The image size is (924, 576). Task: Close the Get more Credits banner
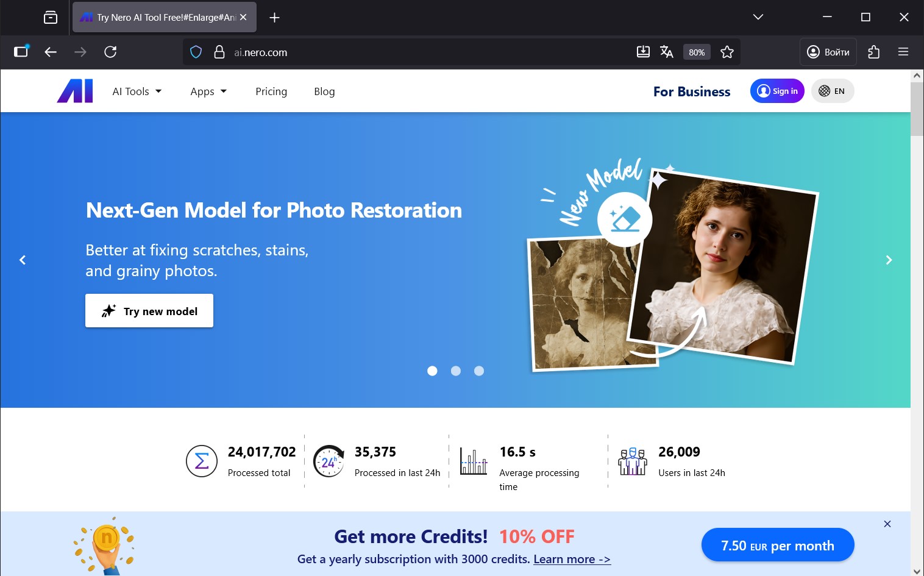click(x=887, y=524)
